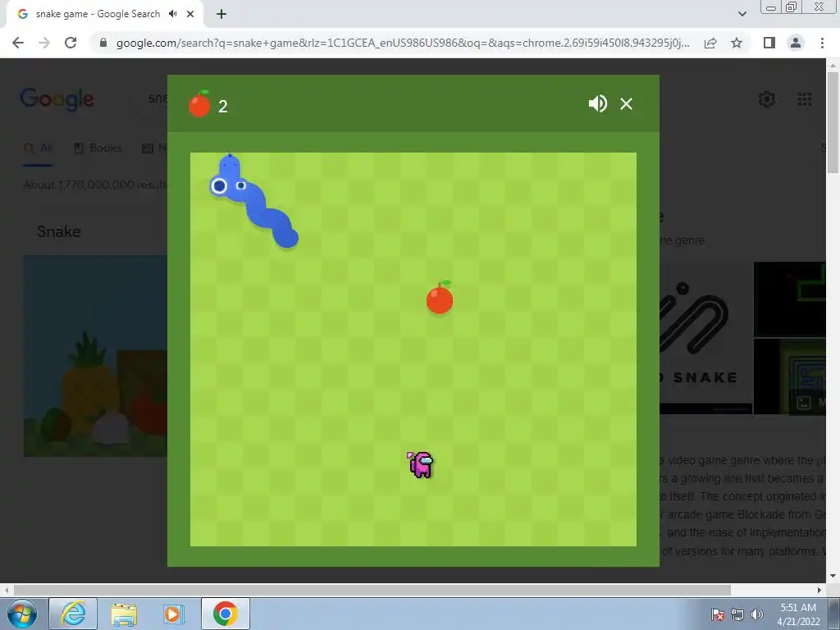This screenshot has height=630, width=840.
Task: Click the About 1,770,000,000 results text
Action: pyautogui.click(x=95, y=185)
